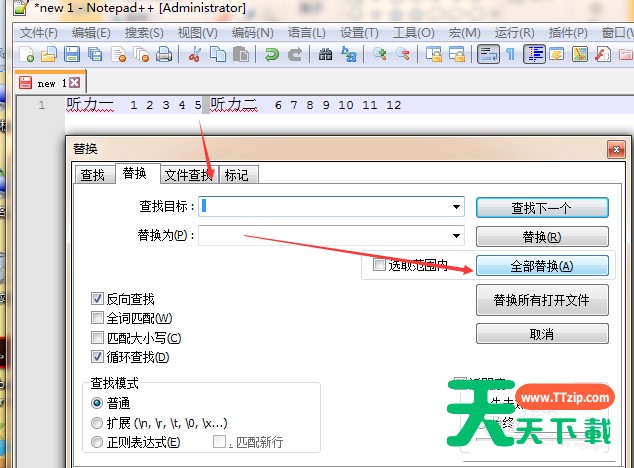634x468 pixels.
Task: Close the 替换 dialog
Action: 616,150
